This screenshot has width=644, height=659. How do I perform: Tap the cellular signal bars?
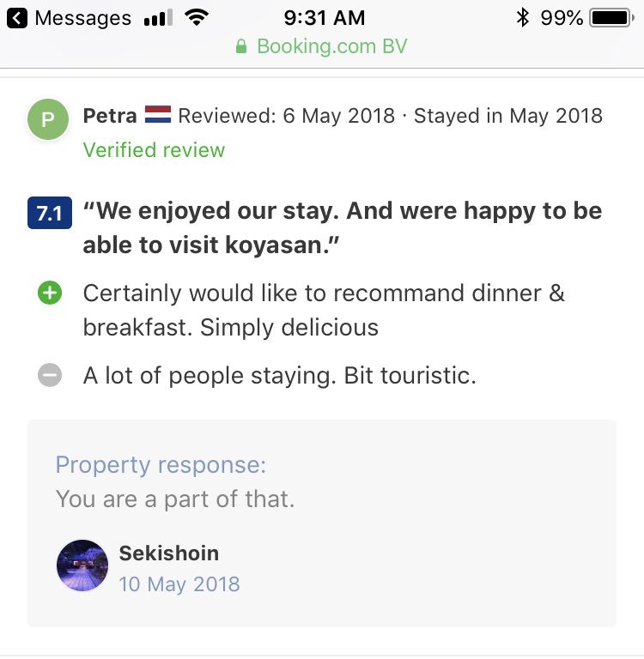coord(158,18)
